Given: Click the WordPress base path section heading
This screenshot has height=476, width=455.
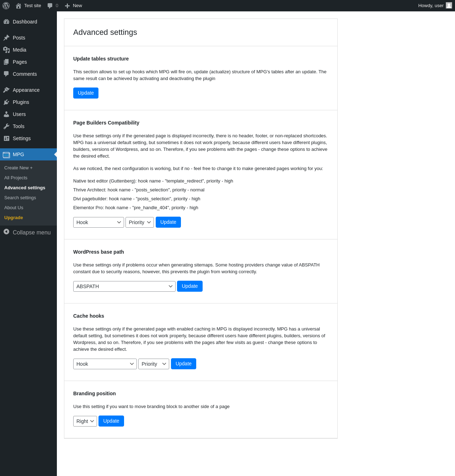Looking at the screenshot, I should (98, 252).
